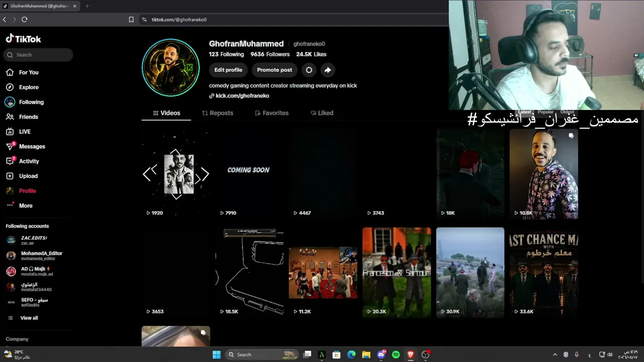Reload the TikTok page
644x362 pixels.
[24, 20]
